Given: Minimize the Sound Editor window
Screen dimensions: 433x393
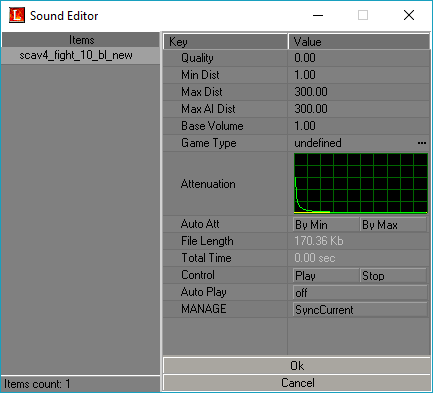Looking at the screenshot, I should pos(318,15).
